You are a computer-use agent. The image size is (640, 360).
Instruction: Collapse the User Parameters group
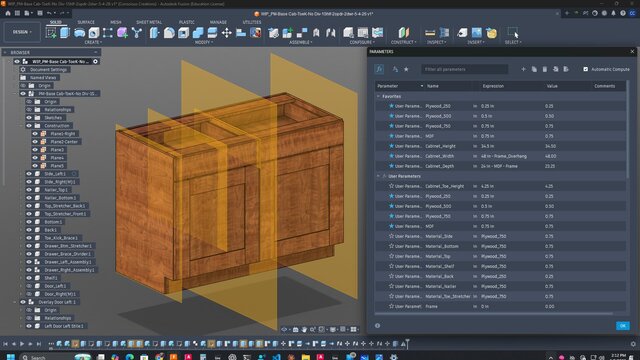tap(378, 176)
